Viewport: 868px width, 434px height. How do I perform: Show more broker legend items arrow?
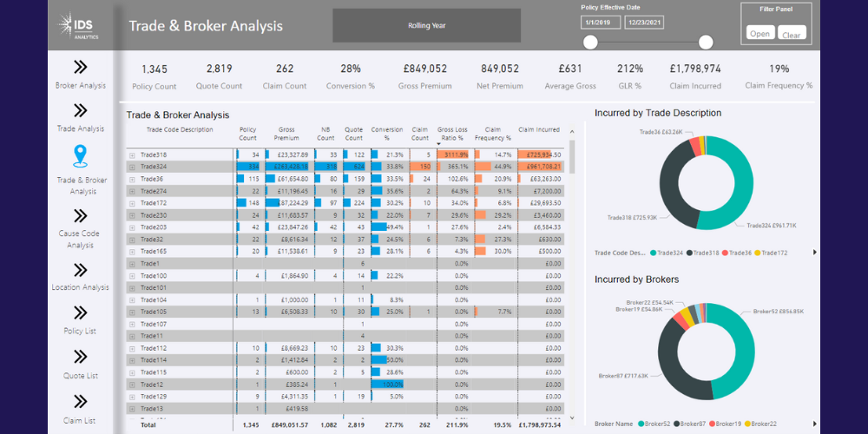click(814, 424)
